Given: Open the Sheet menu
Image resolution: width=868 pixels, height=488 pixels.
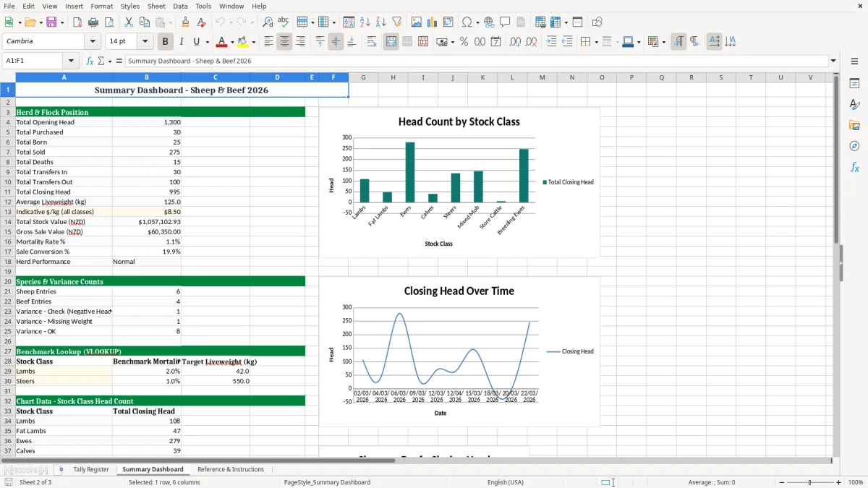Looking at the screenshot, I should (x=156, y=6).
